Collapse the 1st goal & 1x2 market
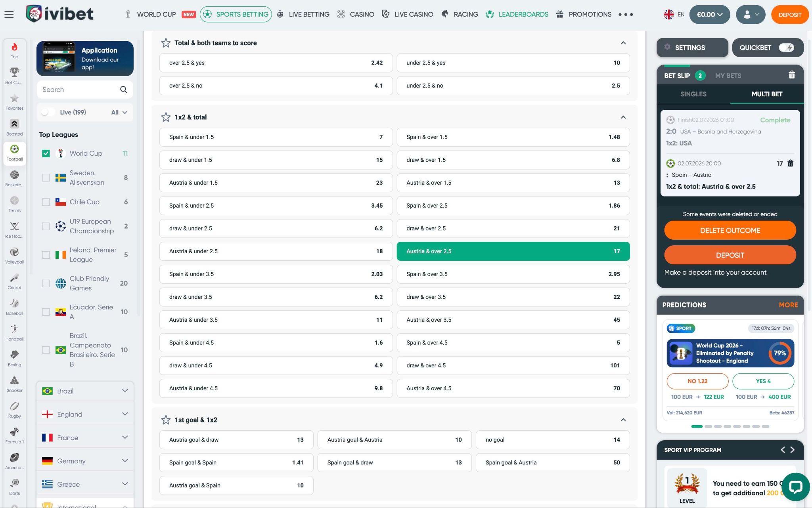Image resolution: width=812 pixels, height=508 pixels. [x=623, y=420]
